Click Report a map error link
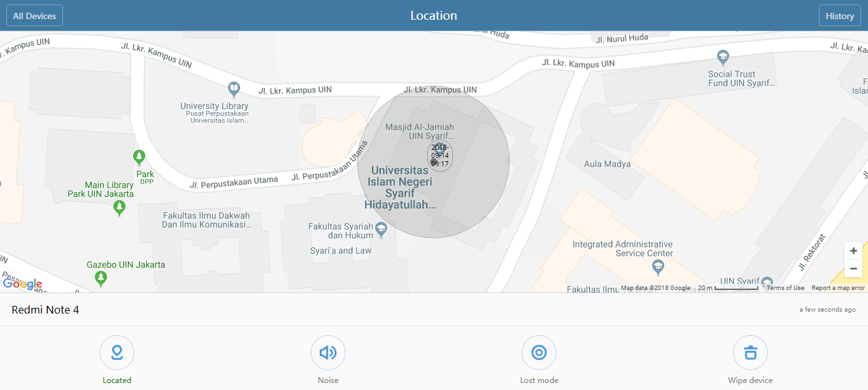This screenshot has width=868, height=390. 838,288
